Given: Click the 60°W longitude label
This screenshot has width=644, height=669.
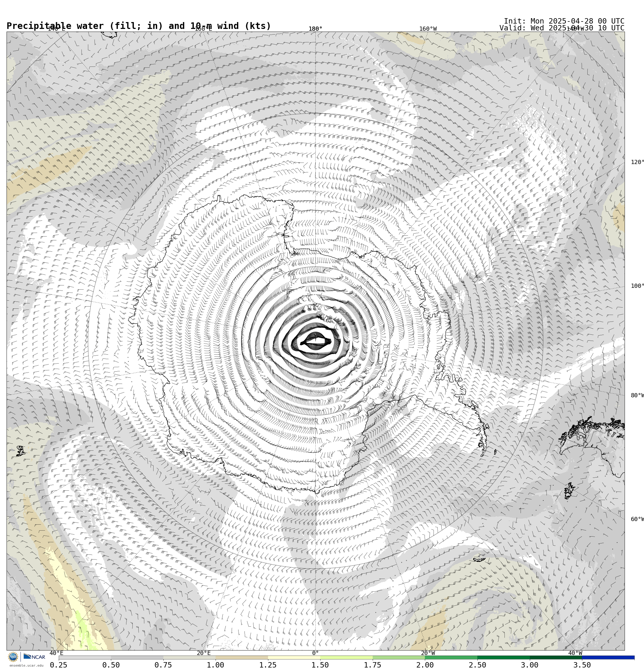Looking at the screenshot, I should click(637, 519).
